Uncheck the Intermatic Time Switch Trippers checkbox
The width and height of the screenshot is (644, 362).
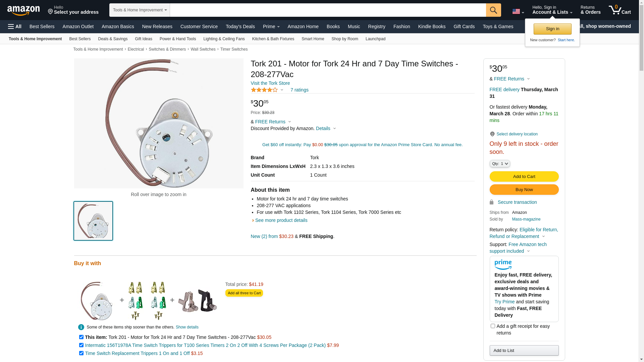[81, 345]
